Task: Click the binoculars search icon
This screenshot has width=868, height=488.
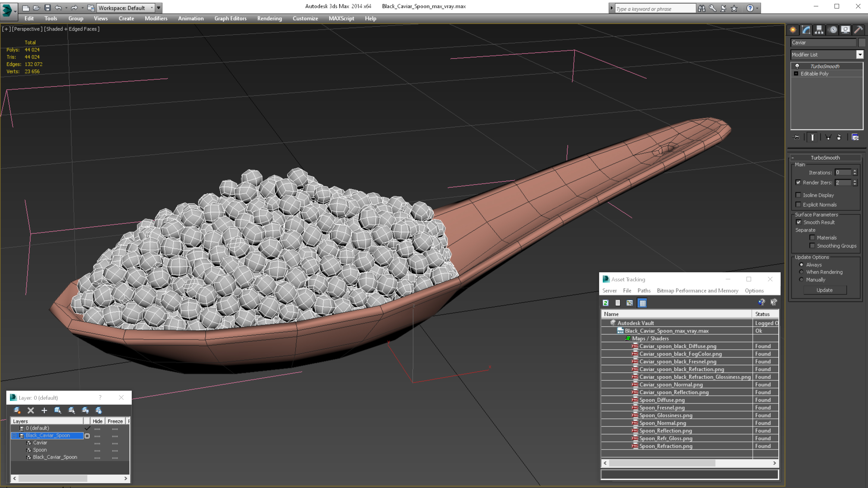Action: (702, 8)
